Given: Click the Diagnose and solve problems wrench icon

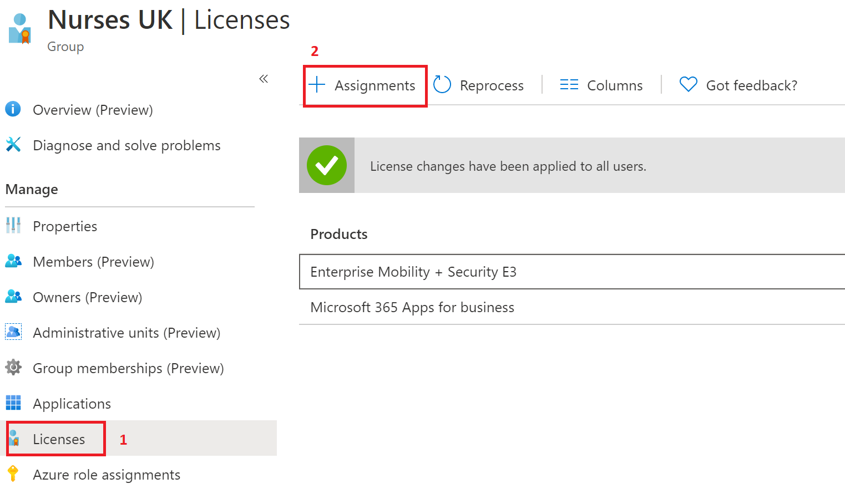Looking at the screenshot, I should 13,144.
